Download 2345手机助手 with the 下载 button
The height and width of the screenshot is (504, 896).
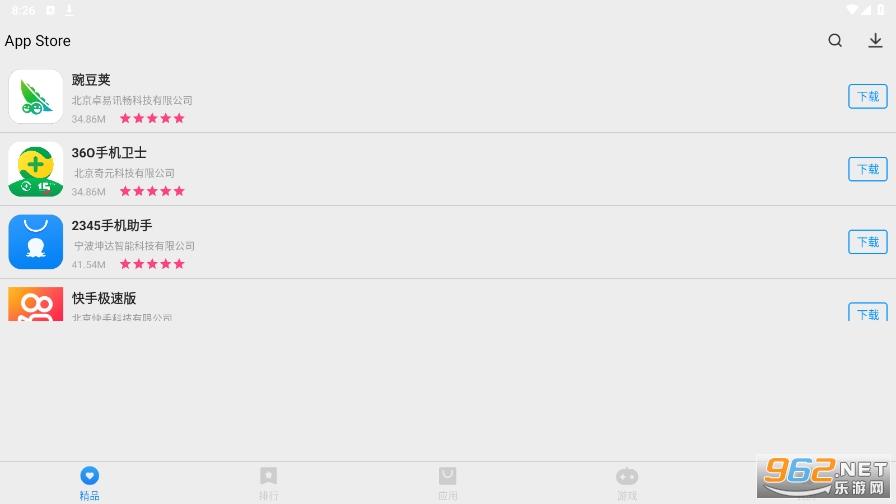click(867, 242)
